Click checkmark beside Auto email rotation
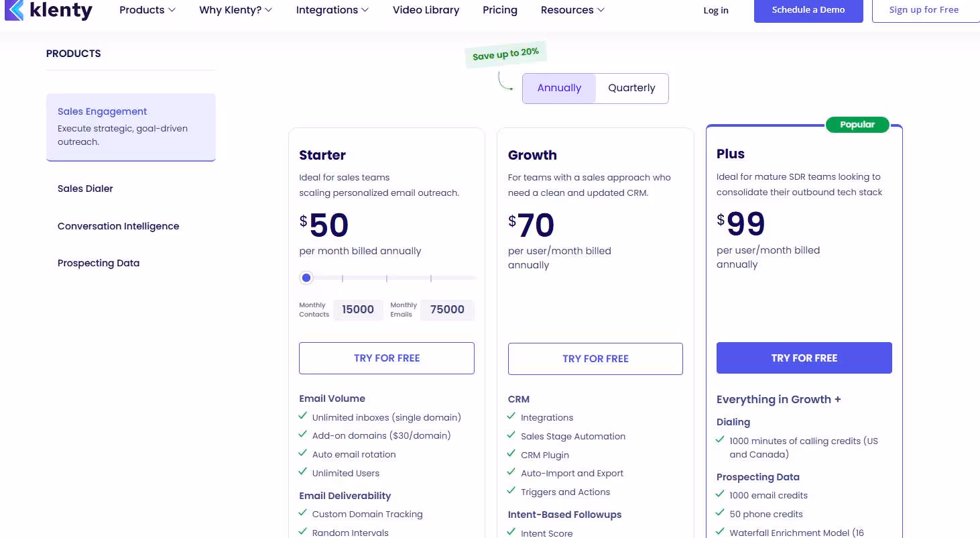The image size is (980, 538). (303, 453)
